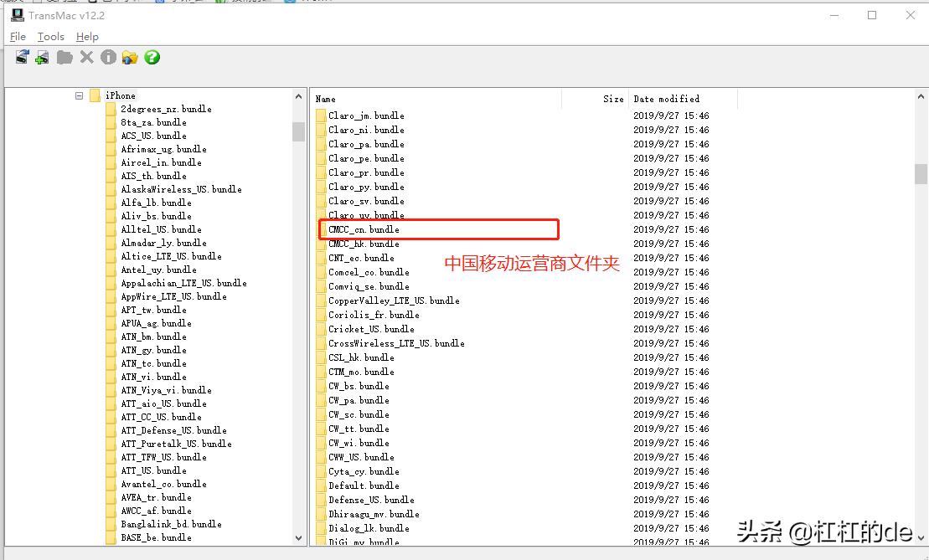The height and width of the screenshot is (560, 929).
Task: Click the open disk image toolbar icon
Action: (x=23, y=58)
